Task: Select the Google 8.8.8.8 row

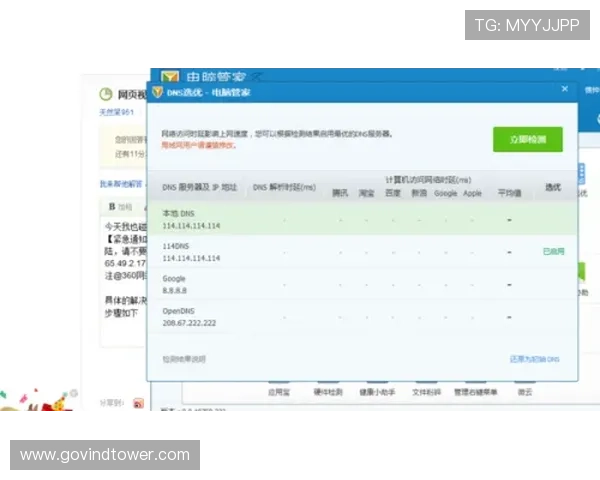Action: click(x=362, y=284)
